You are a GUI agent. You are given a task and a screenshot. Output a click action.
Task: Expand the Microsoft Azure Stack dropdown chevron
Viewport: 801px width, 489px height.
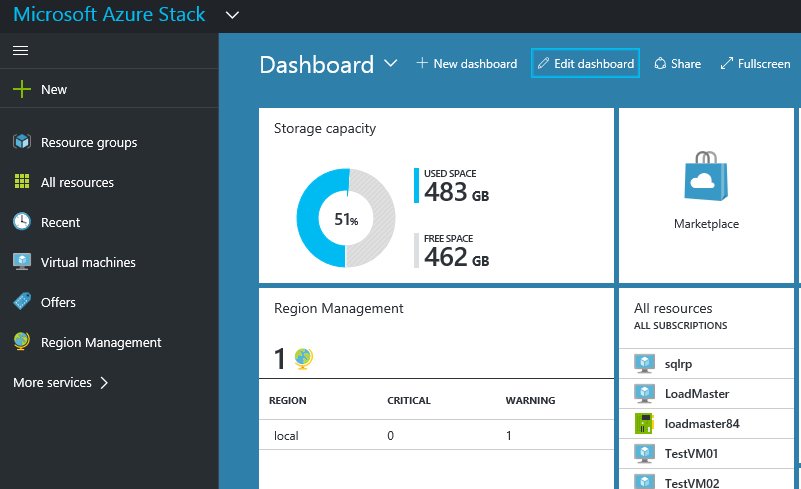(232, 15)
